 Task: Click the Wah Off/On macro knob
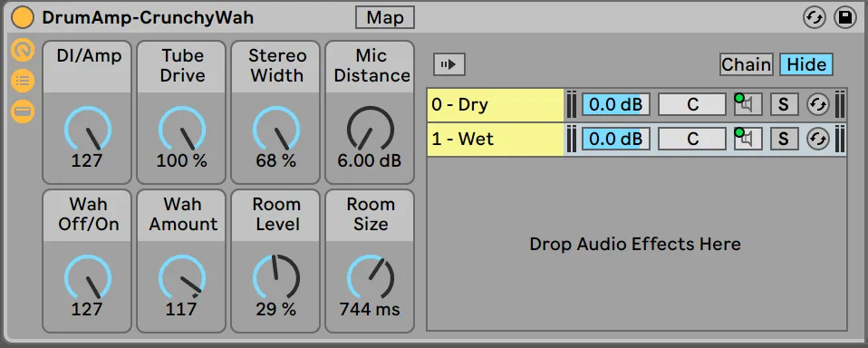click(x=88, y=278)
